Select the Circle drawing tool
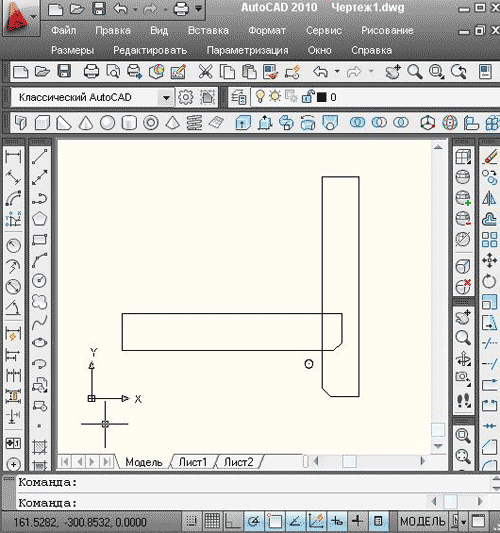The height and width of the screenshot is (533, 500). 40,281
